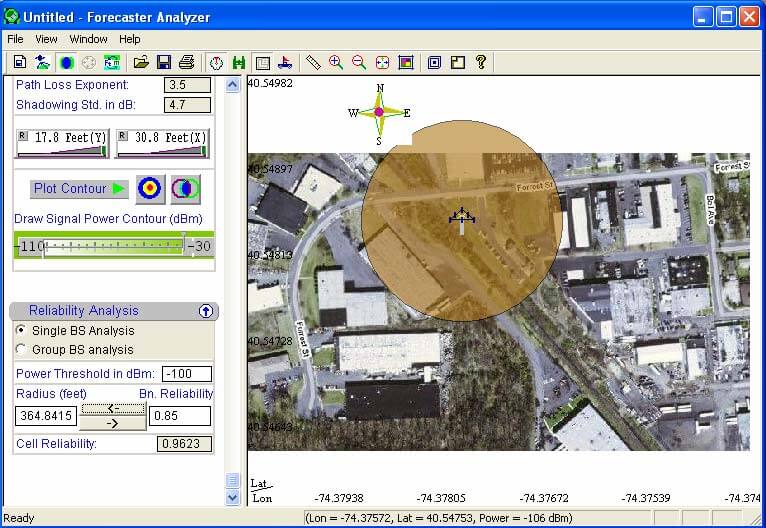This screenshot has height=528, width=766.
Task: Click the right arrow reliability button
Action: (113, 423)
